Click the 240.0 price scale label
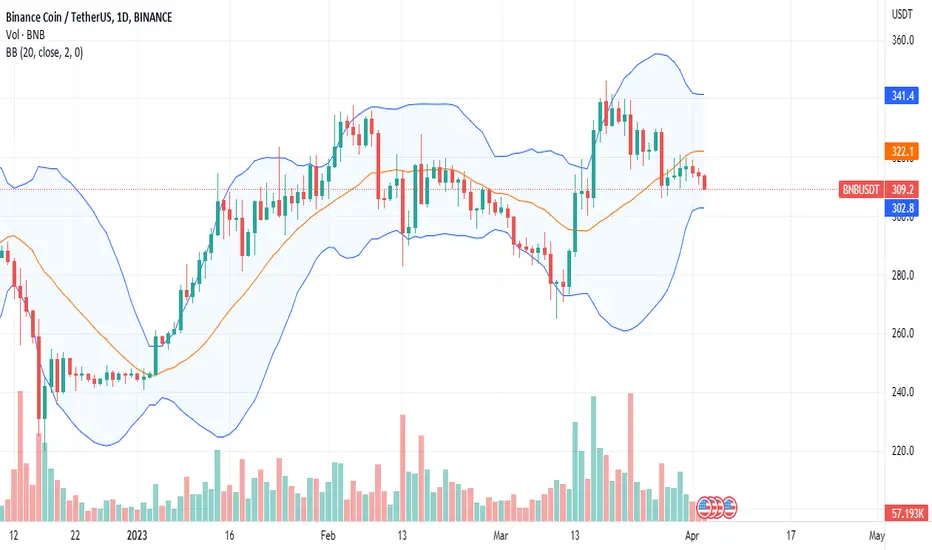 [x=902, y=392]
